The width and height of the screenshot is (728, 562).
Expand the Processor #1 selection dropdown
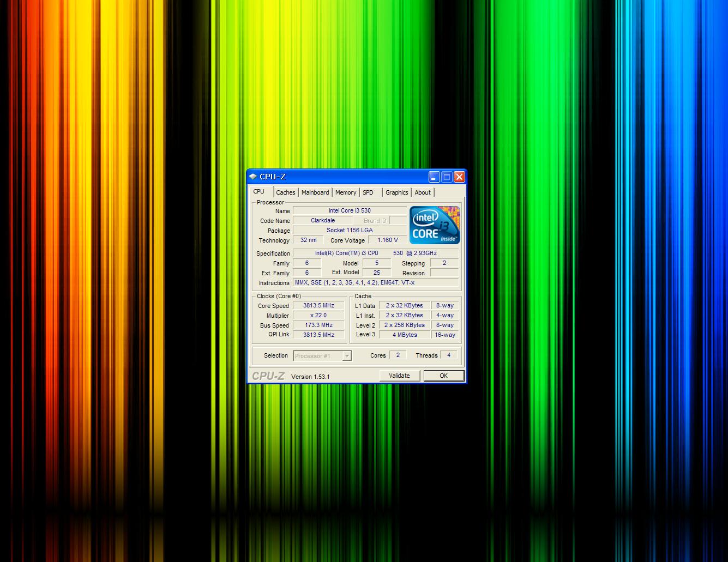(x=347, y=356)
